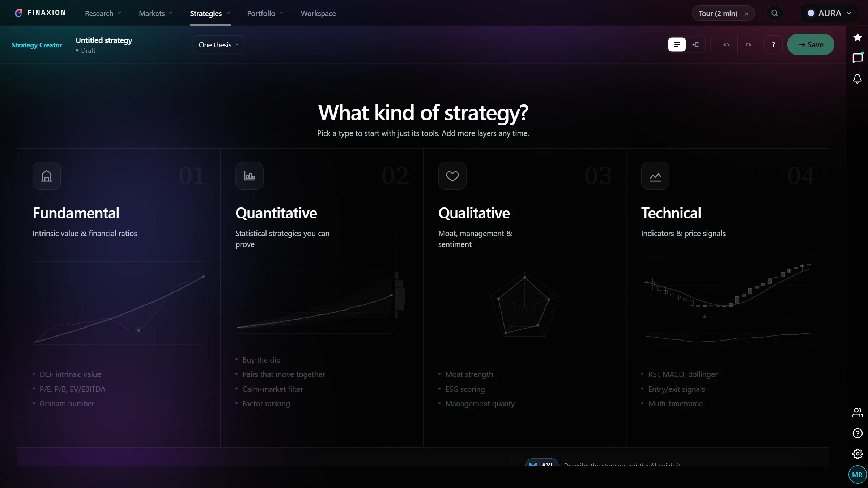Viewport: 868px width, 488px height.
Task: Click the Technical candlestick chart preview
Action: pyautogui.click(x=727, y=302)
